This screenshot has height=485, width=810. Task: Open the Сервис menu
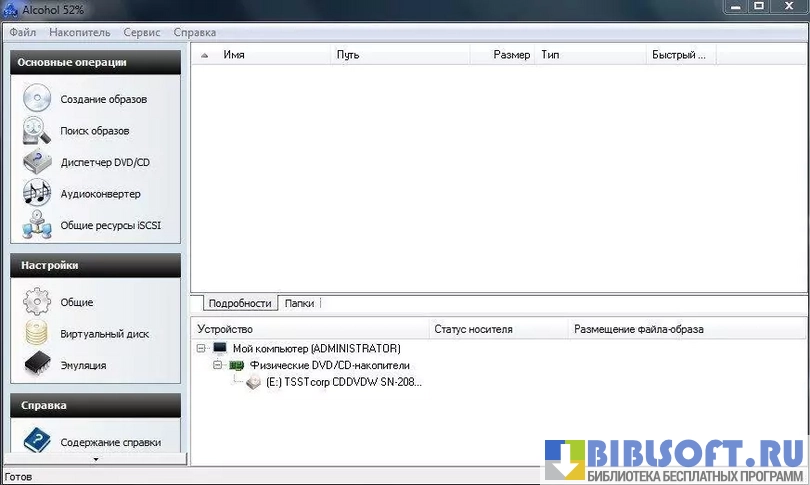click(142, 32)
